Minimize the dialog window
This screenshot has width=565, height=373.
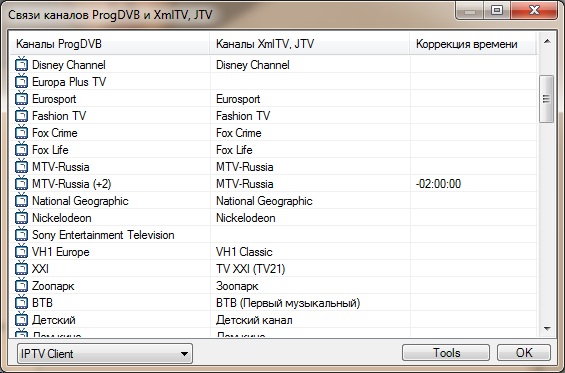[x=470, y=10]
